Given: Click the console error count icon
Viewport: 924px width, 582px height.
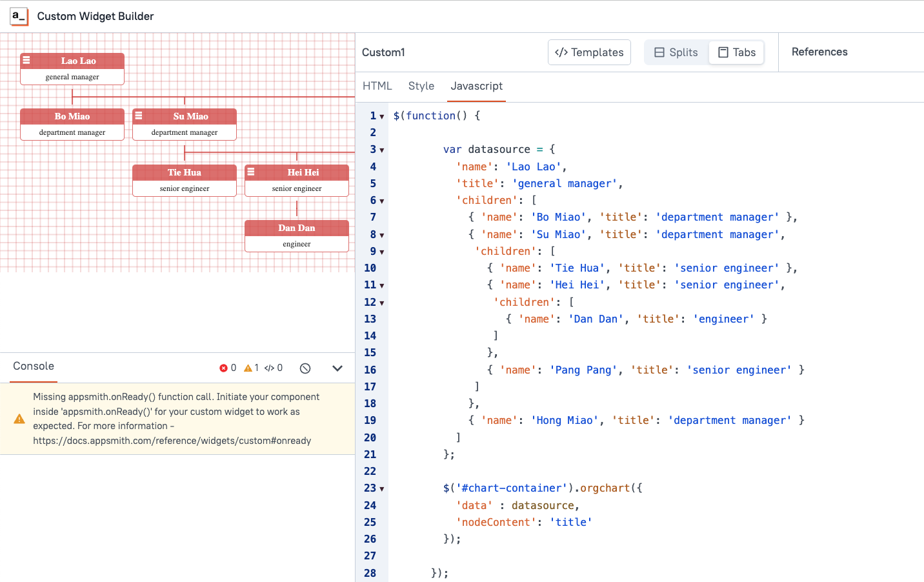Looking at the screenshot, I should point(223,368).
